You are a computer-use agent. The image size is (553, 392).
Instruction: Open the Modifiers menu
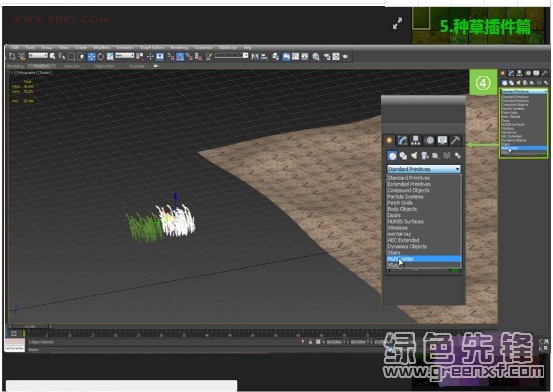click(x=102, y=47)
